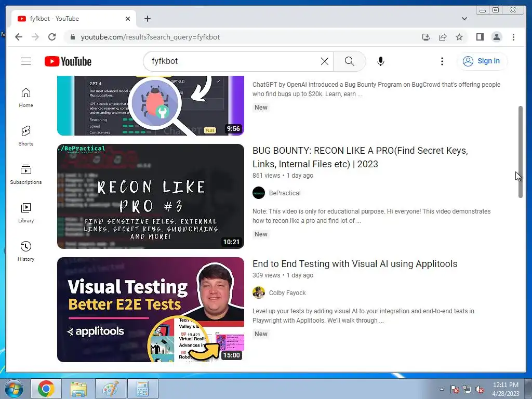
Task: Bookmark this page with the star
Action: 459,37
